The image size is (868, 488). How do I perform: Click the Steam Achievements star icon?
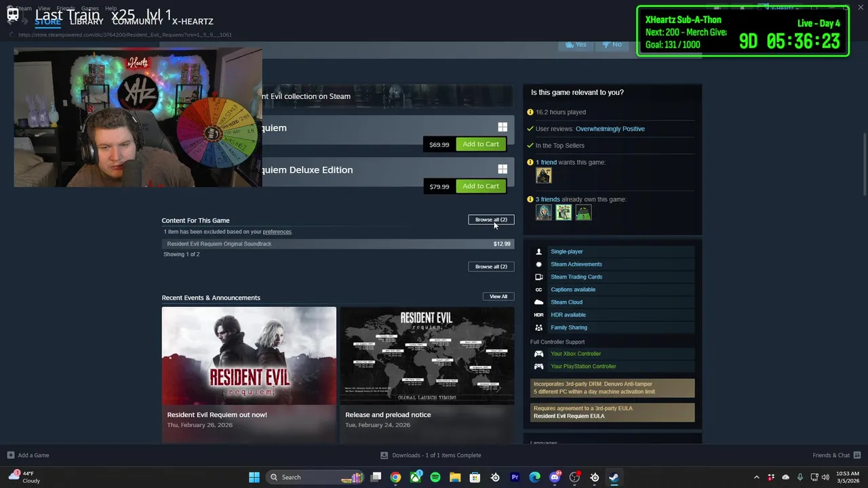coord(539,264)
